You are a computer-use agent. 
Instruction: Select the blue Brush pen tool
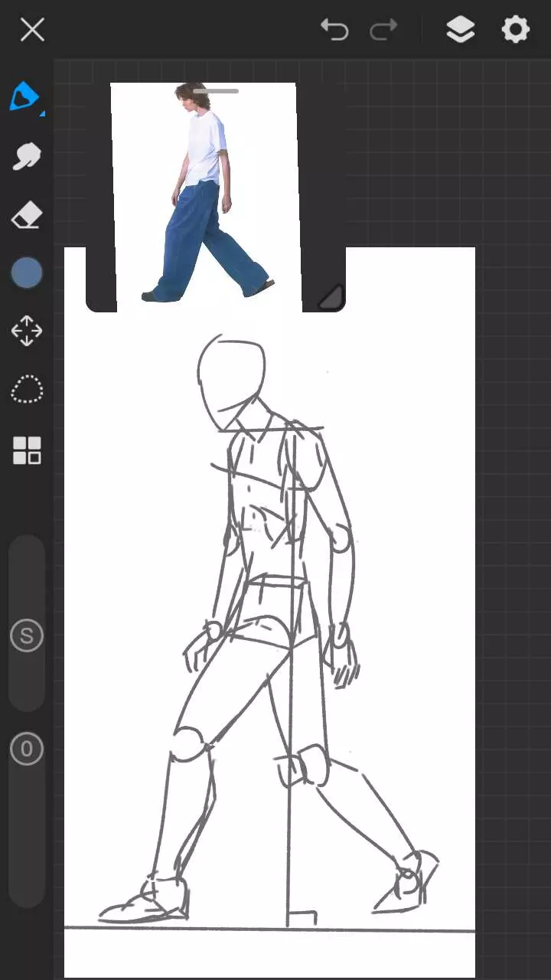click(x=26, y=97)
